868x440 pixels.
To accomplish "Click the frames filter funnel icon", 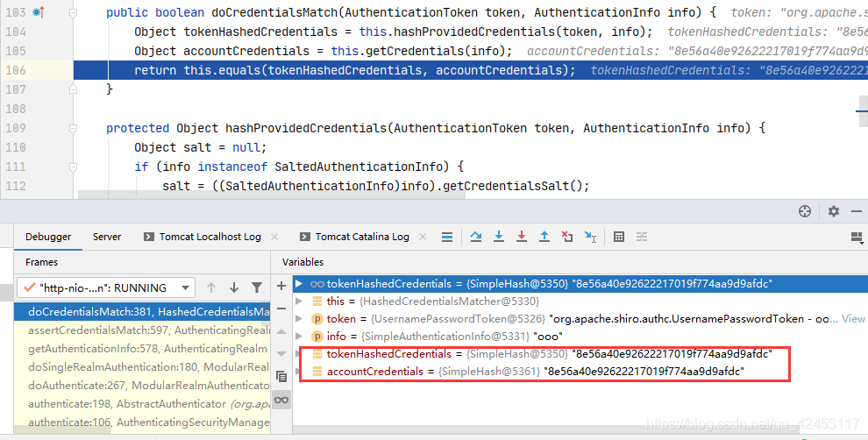I will (257, 287).
